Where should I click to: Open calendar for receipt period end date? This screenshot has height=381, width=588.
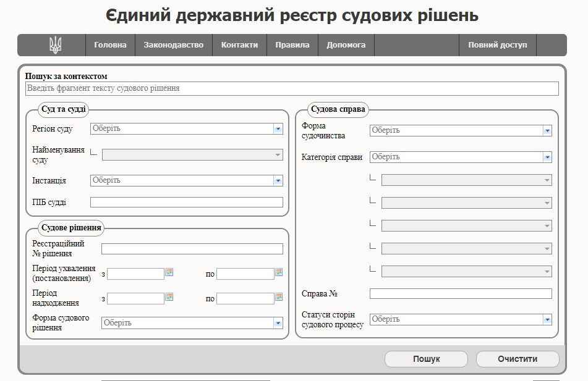point(278,297)
